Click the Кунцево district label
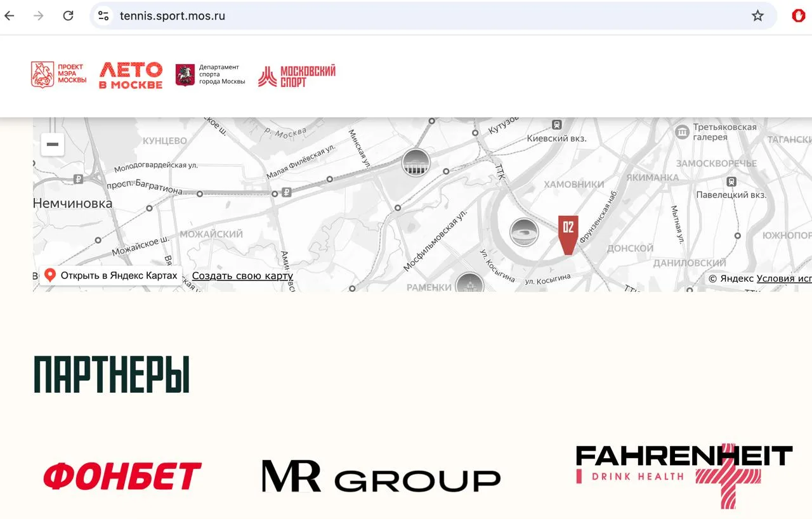The height and width of the screenshot is (519, 812). click(164, 141)
